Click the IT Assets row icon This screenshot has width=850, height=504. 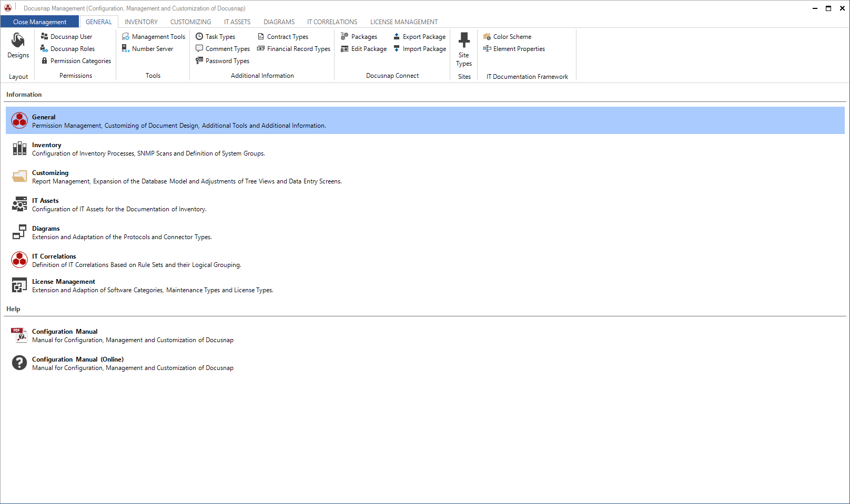tap(19, 204)
